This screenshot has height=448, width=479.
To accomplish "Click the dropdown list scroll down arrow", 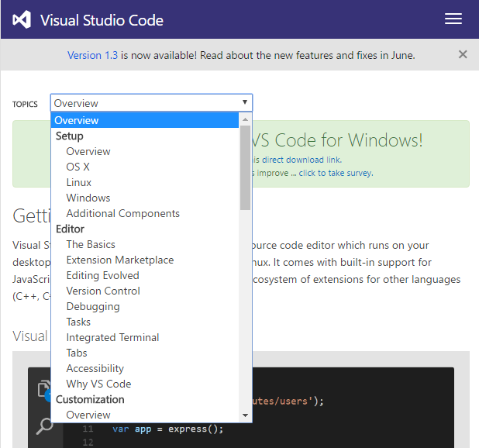I will click(x=245, y=415).
